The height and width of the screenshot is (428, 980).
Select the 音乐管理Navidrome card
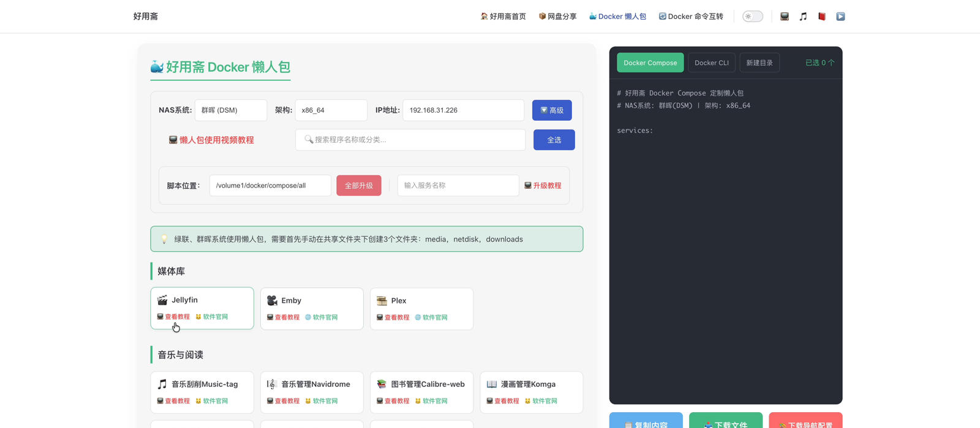coord(312,392)
